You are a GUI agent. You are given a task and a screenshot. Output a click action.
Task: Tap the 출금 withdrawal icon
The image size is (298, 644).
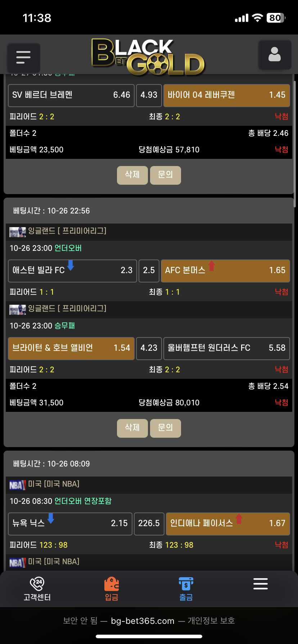coord(186,589)
